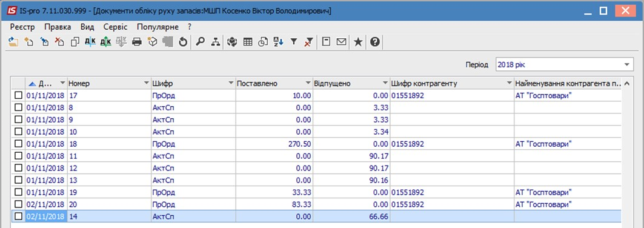Click the notebook notes toolbar icon
The height and width of the screenshot is (228, 644).
coord(326,42)
